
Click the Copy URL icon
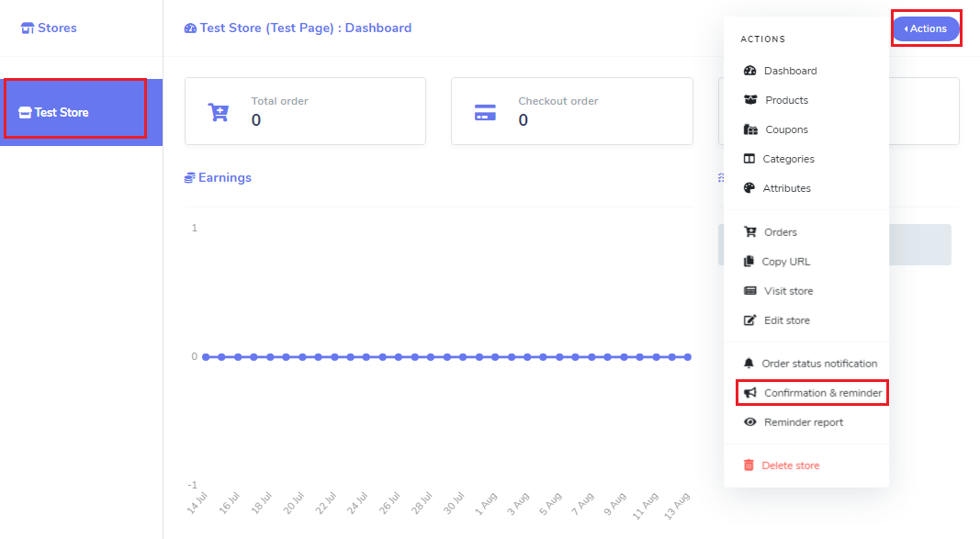749,261
